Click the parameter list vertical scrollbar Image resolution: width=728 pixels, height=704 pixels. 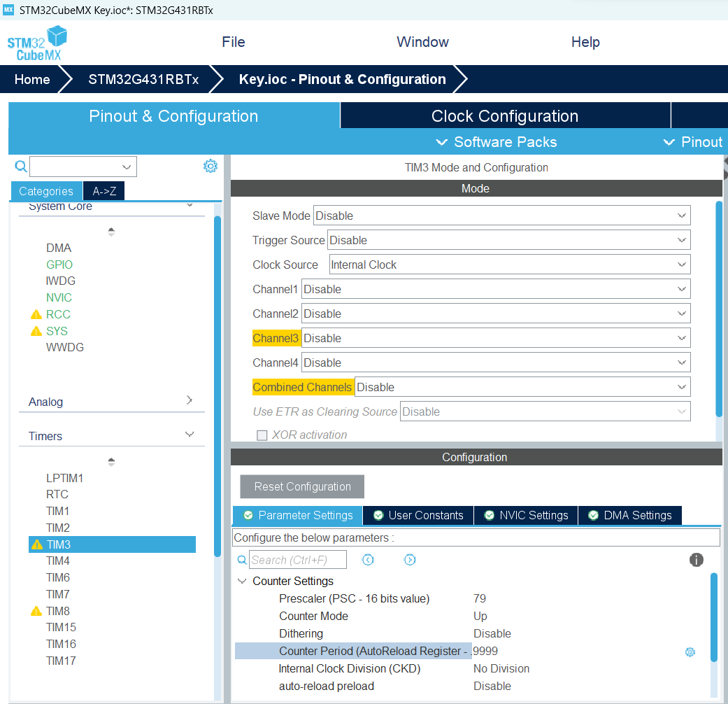713,617
